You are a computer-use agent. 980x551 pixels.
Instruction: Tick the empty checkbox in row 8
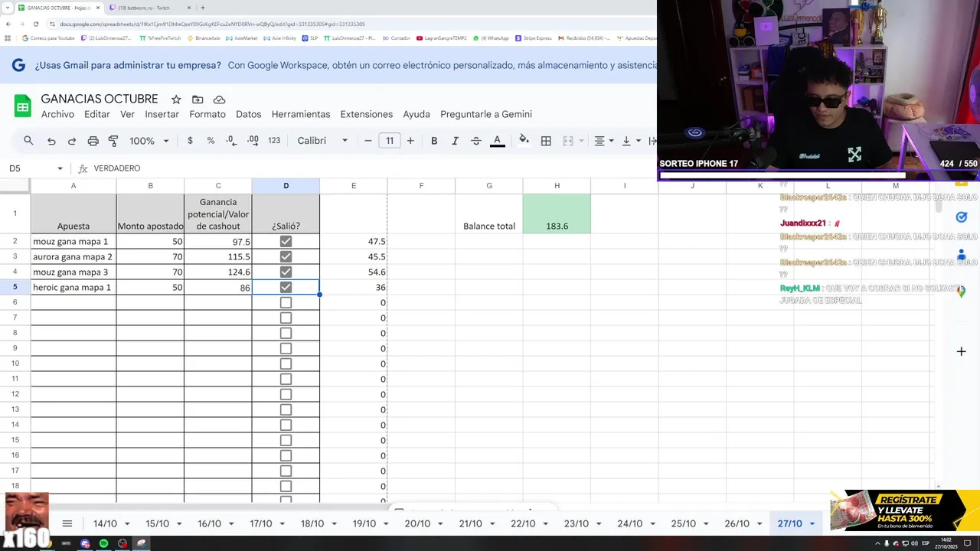click(286, 333)
